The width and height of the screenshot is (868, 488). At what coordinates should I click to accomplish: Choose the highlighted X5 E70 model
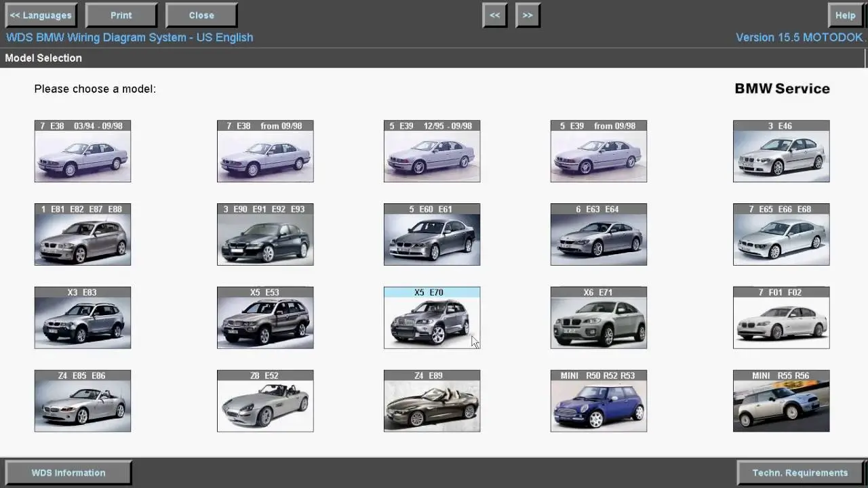(432, 317)
